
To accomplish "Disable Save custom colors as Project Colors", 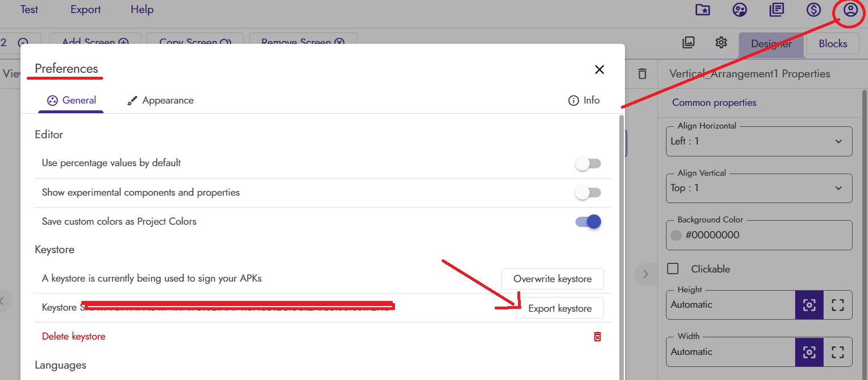I will click(x=588, y=222).
